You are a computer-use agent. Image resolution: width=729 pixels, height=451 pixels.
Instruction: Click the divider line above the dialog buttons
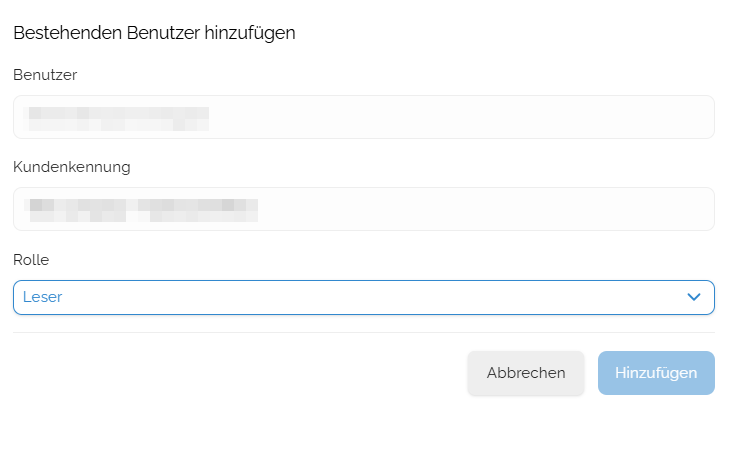click(364, 332)
